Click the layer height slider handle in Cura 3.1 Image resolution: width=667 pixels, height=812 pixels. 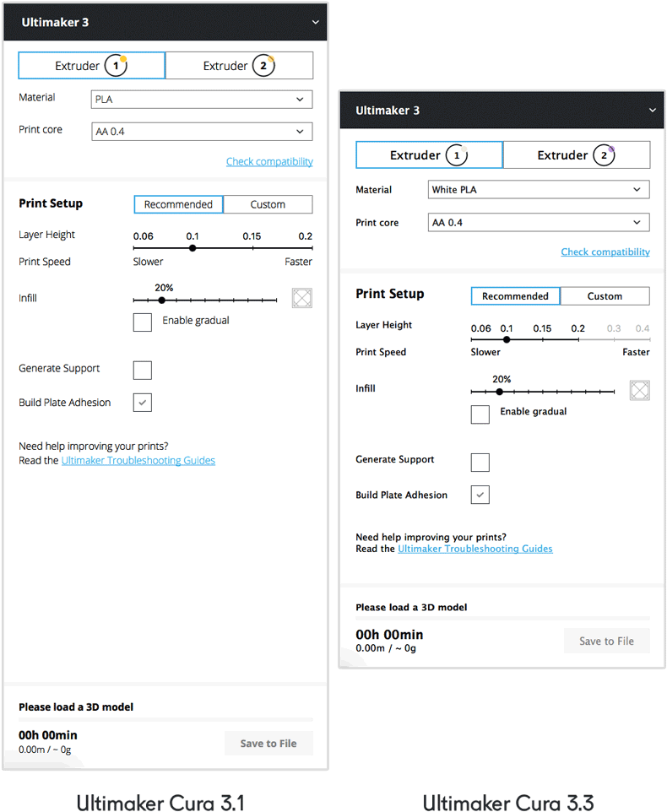[193, 248]
